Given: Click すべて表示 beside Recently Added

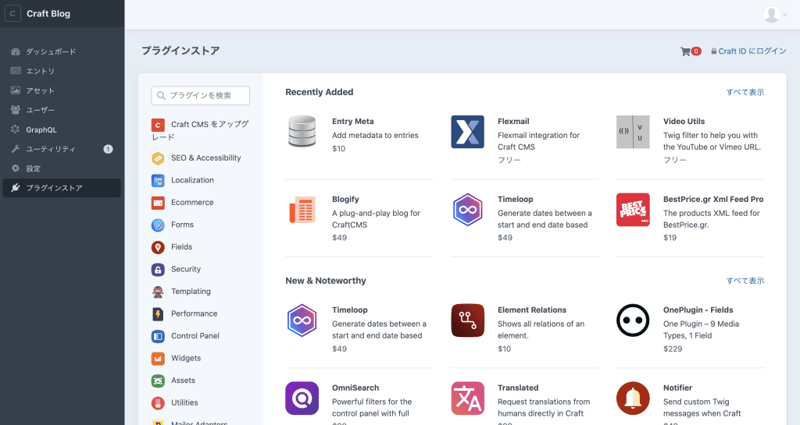Looking at the screenshot, I should coord(744,92).
